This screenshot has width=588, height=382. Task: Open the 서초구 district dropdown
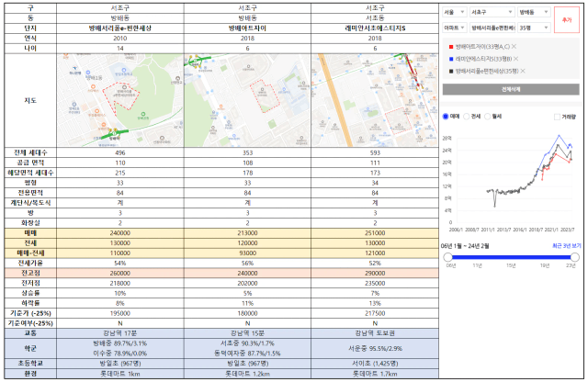(x=492, y=12)
